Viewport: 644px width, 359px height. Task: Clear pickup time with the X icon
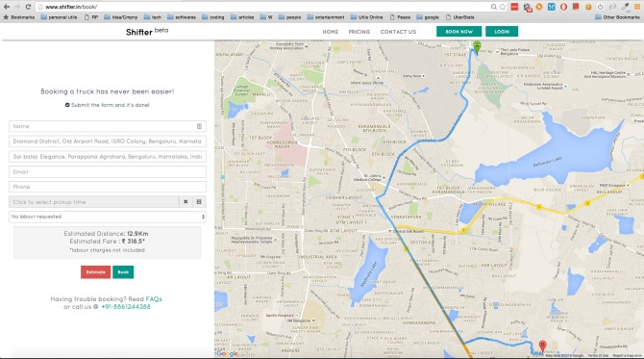coord(186,202)
